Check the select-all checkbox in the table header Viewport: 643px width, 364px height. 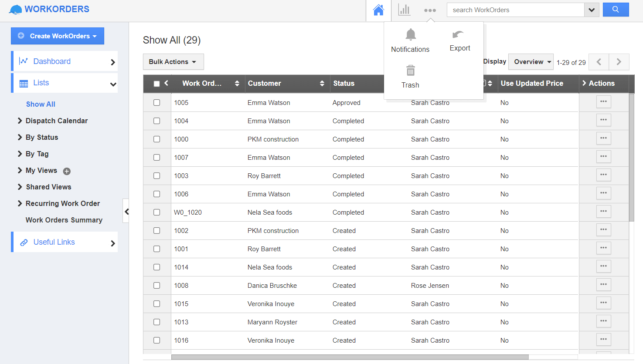156,84
